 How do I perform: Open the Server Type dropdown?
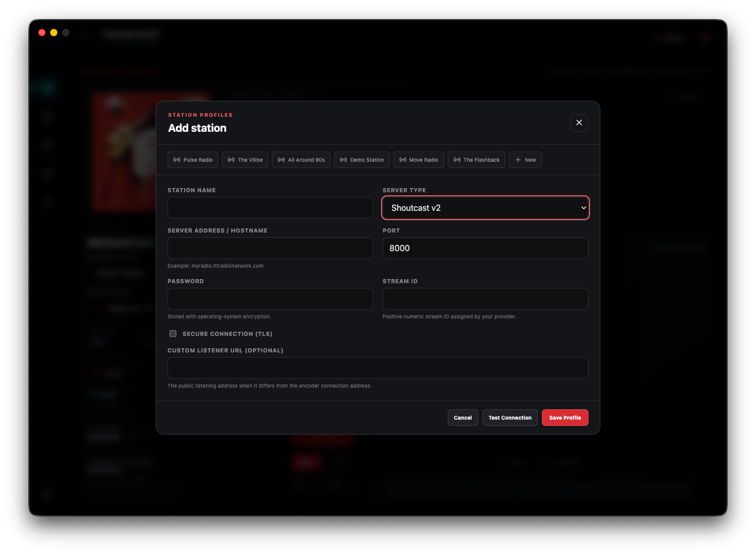[486, 208]
